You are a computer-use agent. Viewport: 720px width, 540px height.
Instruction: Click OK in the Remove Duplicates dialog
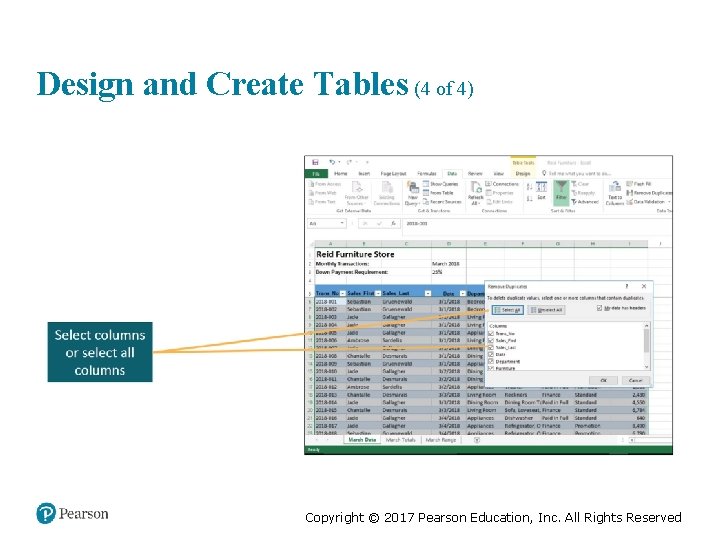[x=603, y=380]
